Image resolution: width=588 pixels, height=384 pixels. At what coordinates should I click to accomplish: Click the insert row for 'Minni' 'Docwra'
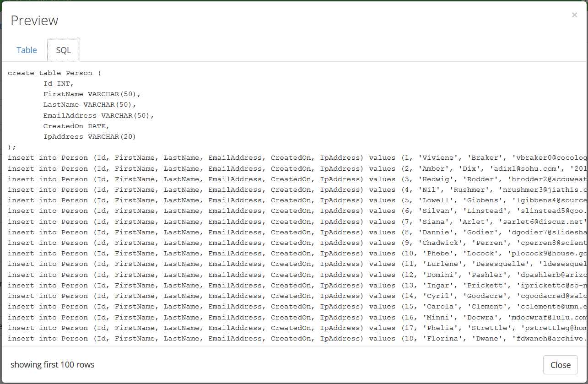point(297,318)
